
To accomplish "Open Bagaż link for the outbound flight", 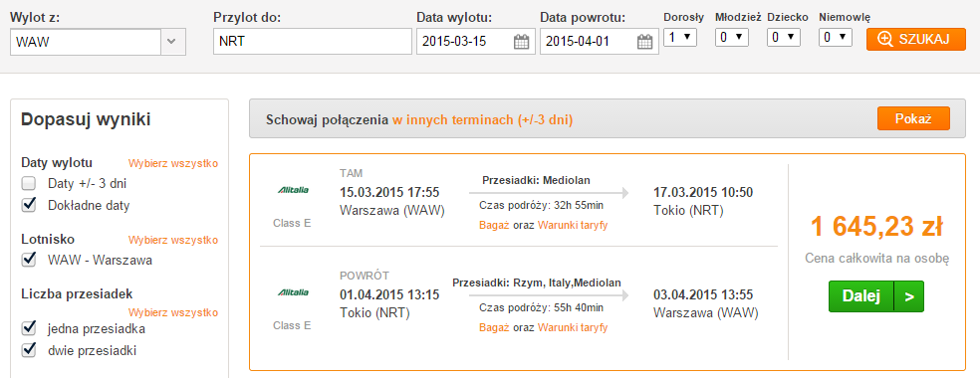I will (x=494, y=225).
